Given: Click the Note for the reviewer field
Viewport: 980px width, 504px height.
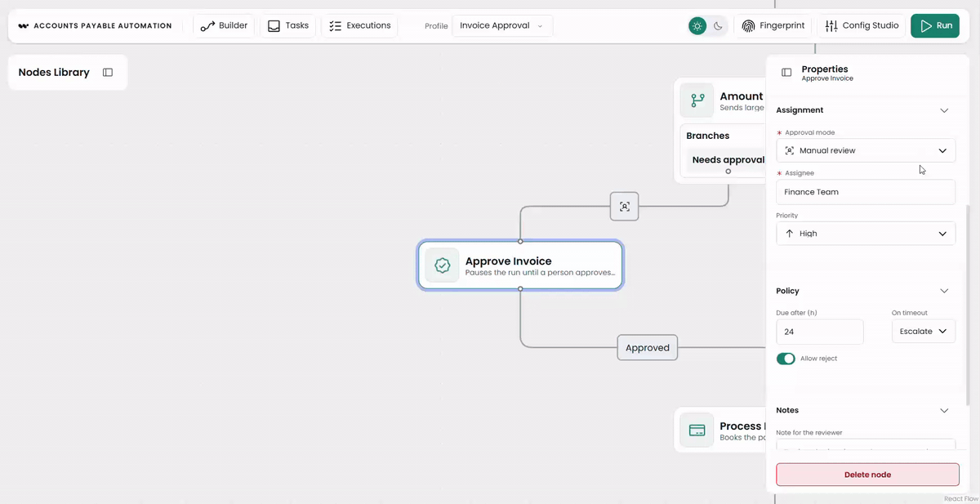Looking at the screenshot, I should [x=866, y=445].
